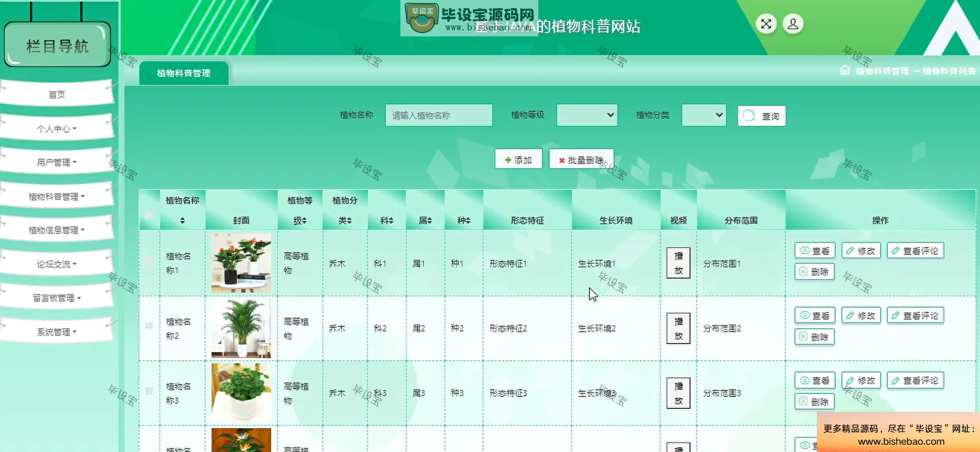The height and width of the screenshot is (452, 980).
Task: Sort by 科 column arrows
Action: [x=391, y=221]
